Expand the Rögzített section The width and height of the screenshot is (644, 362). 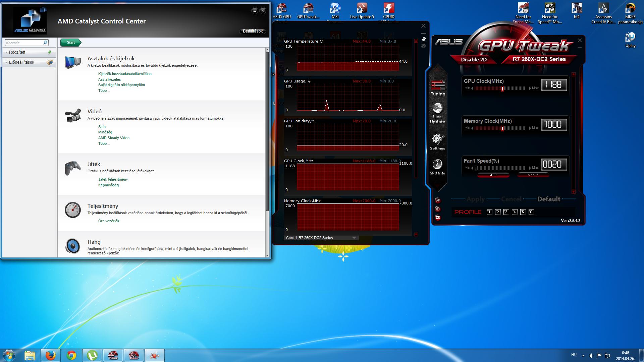click(x=29, y=52)
